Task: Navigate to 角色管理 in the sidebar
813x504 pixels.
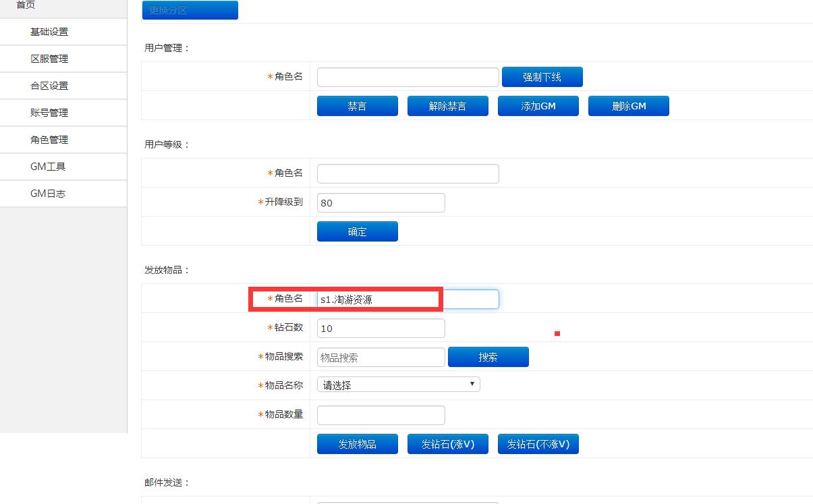Action: (x=49, y=140)
